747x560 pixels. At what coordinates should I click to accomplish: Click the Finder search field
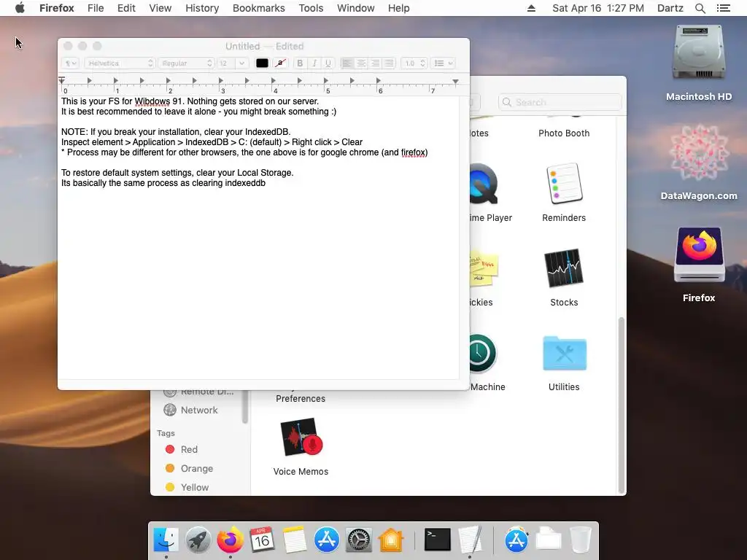pyautogui.click(x=560, y=102)
